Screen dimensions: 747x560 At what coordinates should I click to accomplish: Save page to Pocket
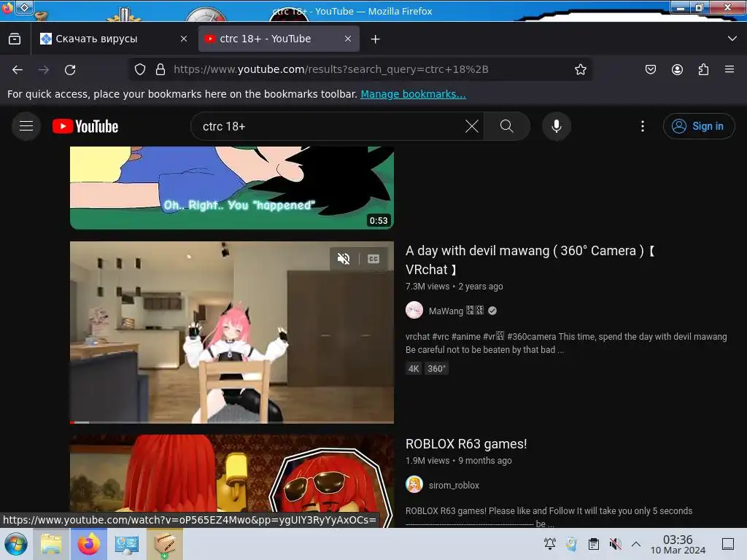point(650,69)
